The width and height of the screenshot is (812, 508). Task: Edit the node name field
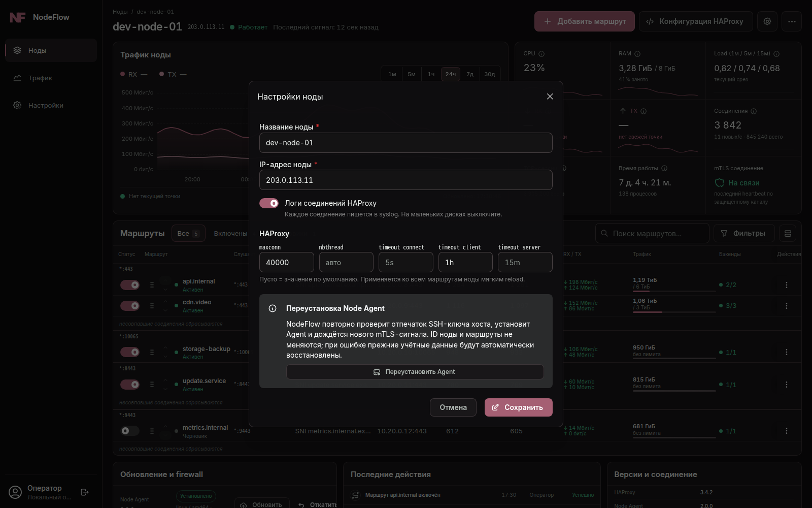[x=406, y=143]
